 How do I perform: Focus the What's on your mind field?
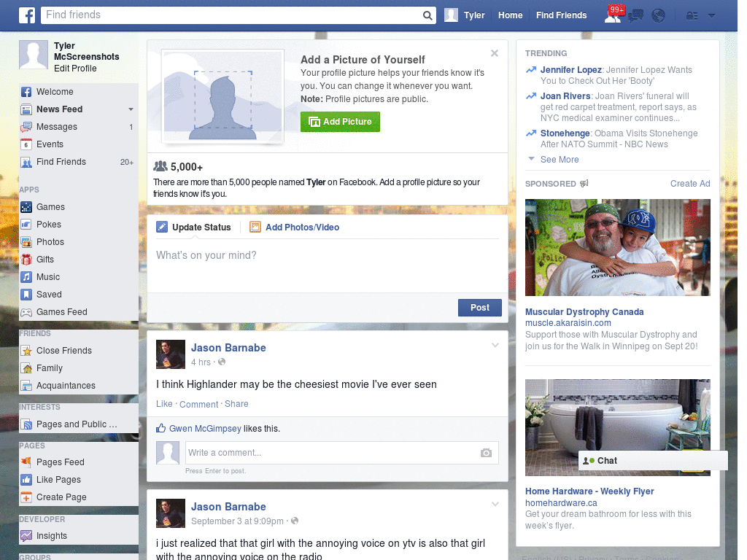coord(328,266)
